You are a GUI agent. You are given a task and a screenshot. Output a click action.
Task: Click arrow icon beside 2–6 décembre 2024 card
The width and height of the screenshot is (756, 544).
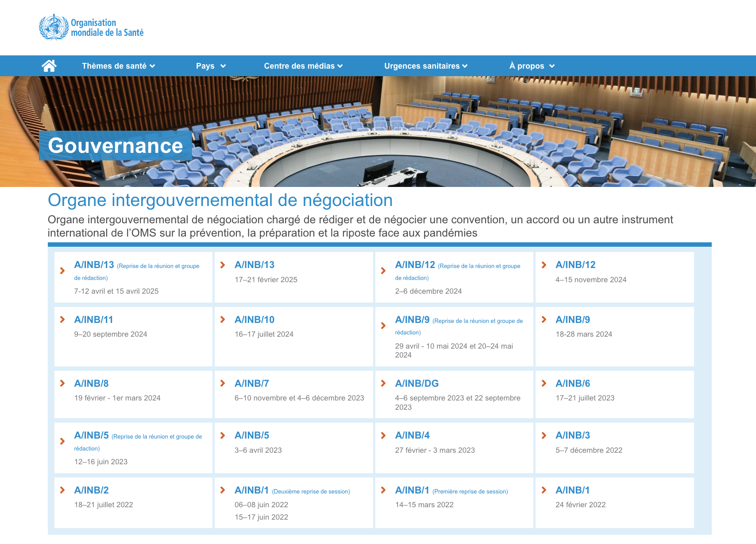point(383,271)
